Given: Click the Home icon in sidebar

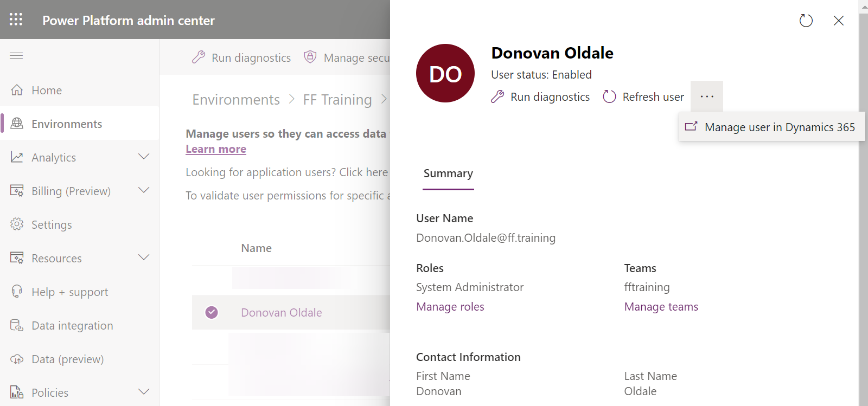Looking at the screenshot, I should tap(17, 90).
